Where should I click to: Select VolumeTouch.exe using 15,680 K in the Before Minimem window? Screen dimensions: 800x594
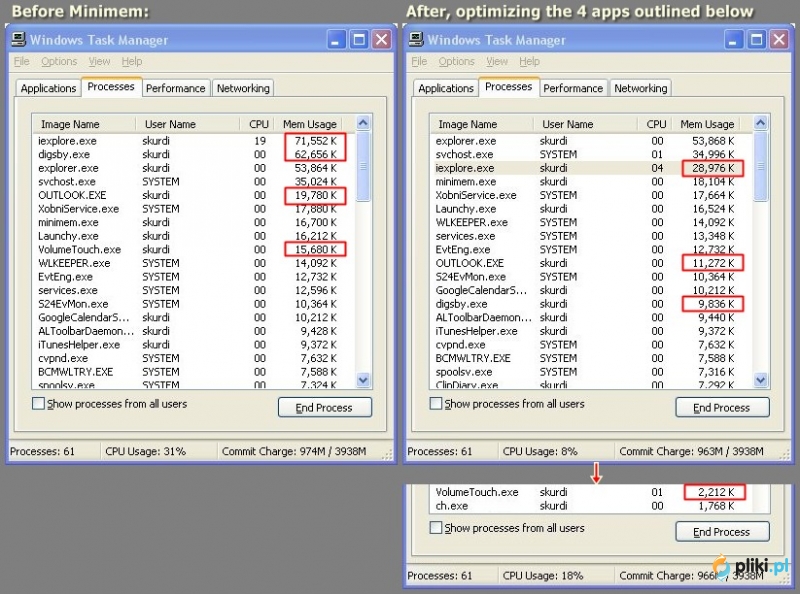(194, 250)
